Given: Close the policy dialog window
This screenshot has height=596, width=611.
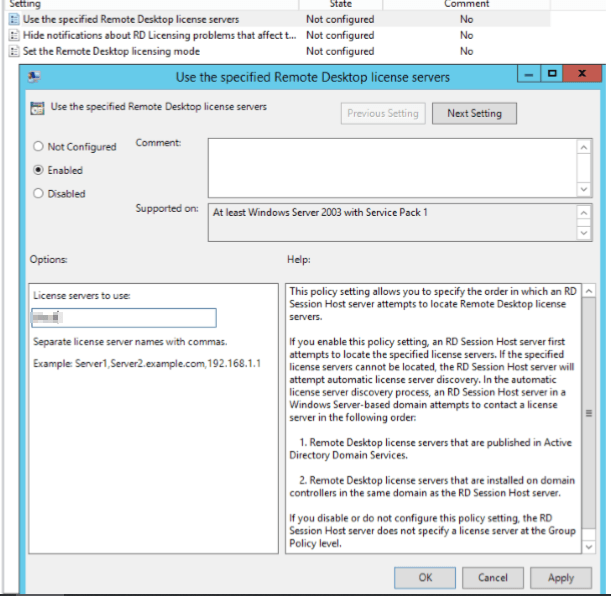Looking at the screenshot, I should coord(582,74).
